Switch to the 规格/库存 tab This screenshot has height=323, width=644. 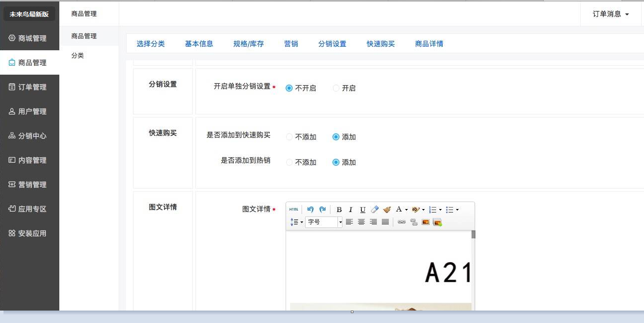[x=248, y=44]
